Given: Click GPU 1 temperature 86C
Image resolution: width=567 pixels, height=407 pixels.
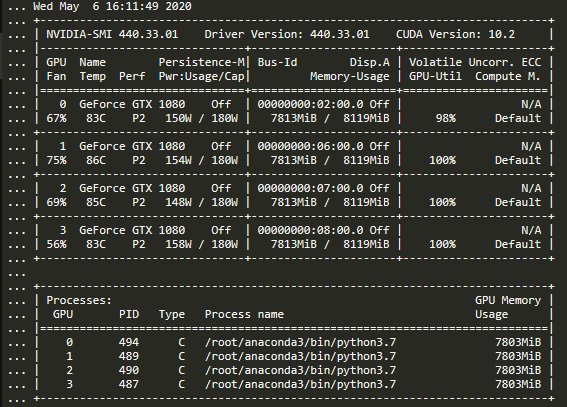Looking at the screenshot, I should point(96,160).
